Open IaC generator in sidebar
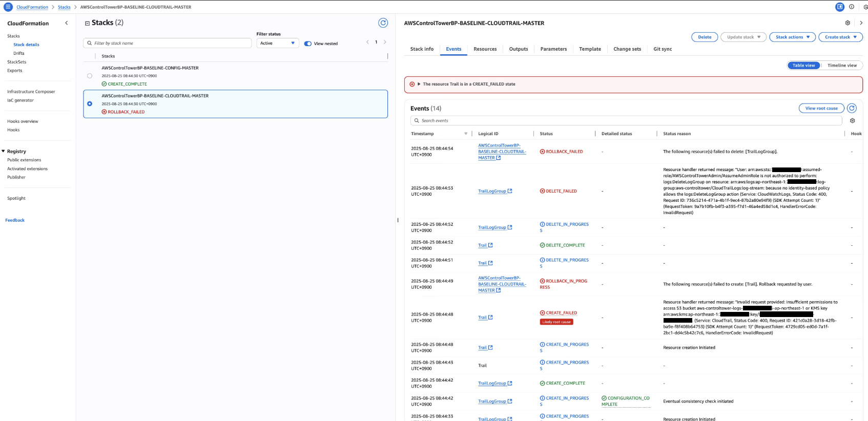Screen dimensions: 868x421 (20, 100)
